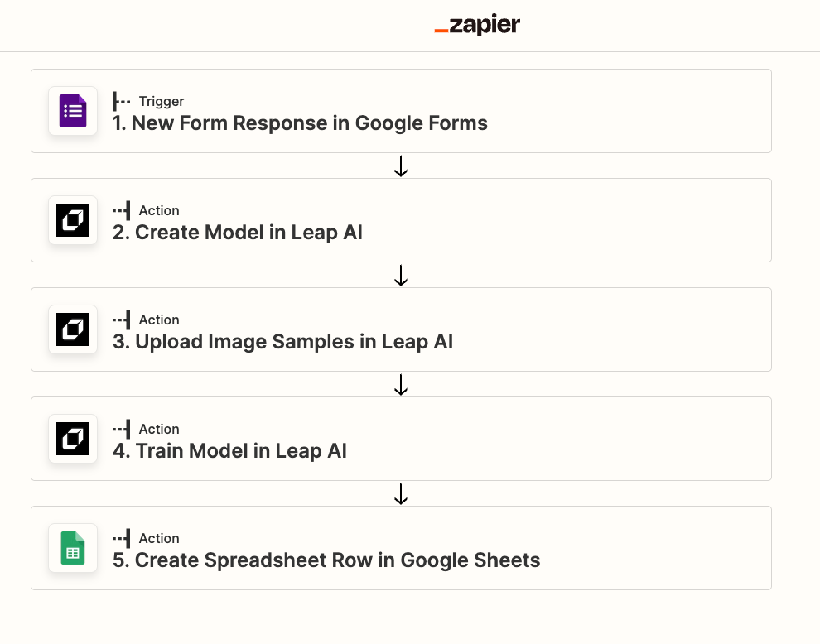Click the action glyph in step 5
820x644 pixels.
tap(121, 538)
